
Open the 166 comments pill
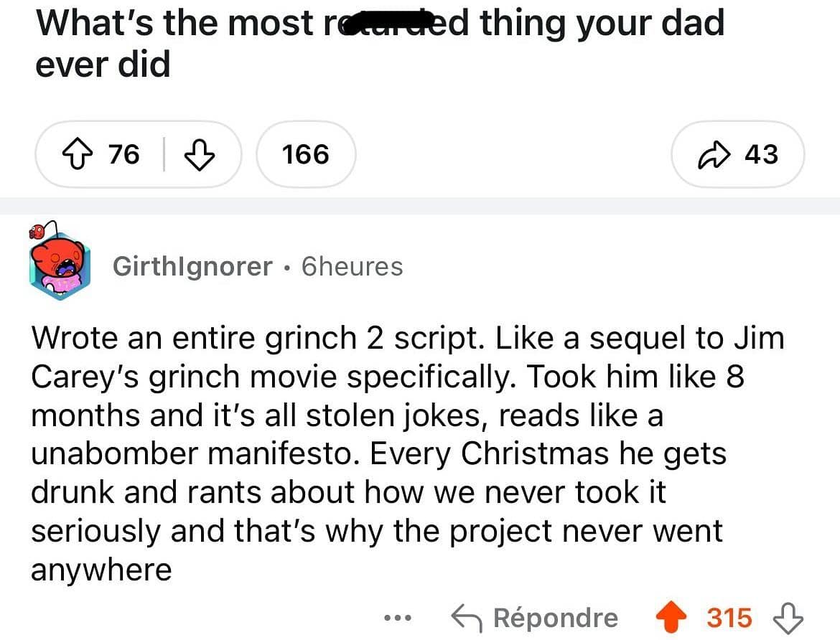pyautogui.click(x=305, y=154)
